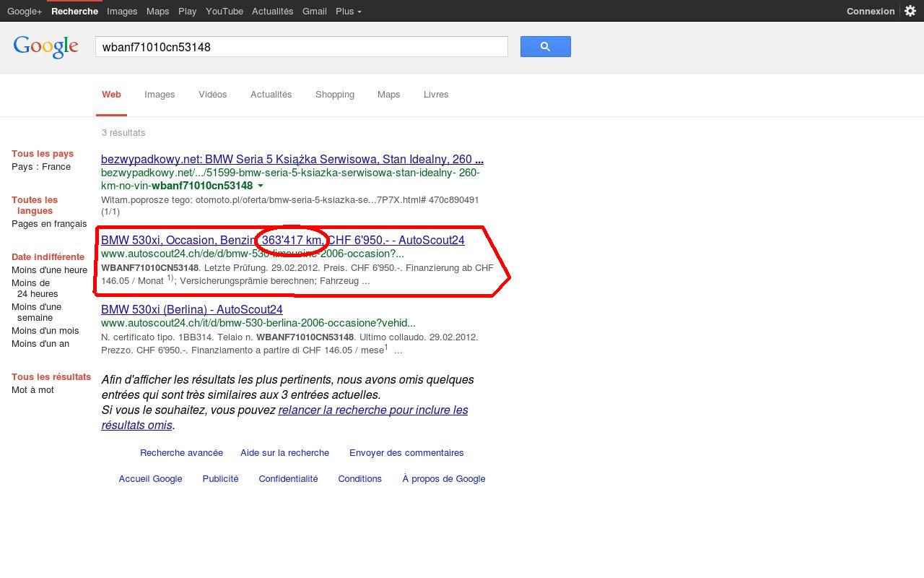Switch to the Maps search tab

coord(388,95)
